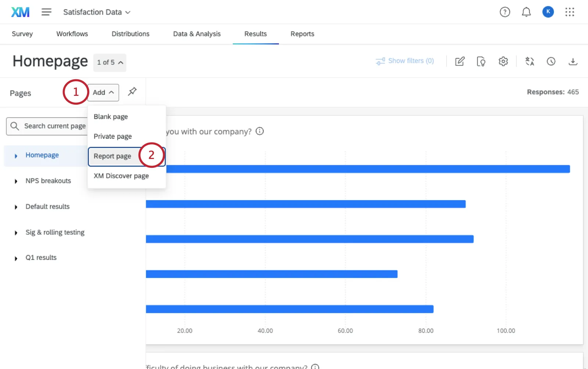
Task: Click the download export icon
Action: (573, 61)
